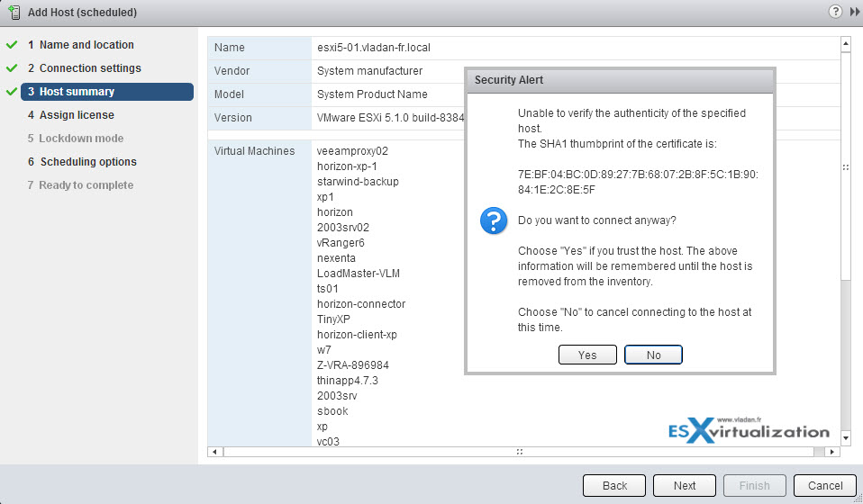
Task: Click the vertical scrollbar thumb
Action: [x=846, y=166]
